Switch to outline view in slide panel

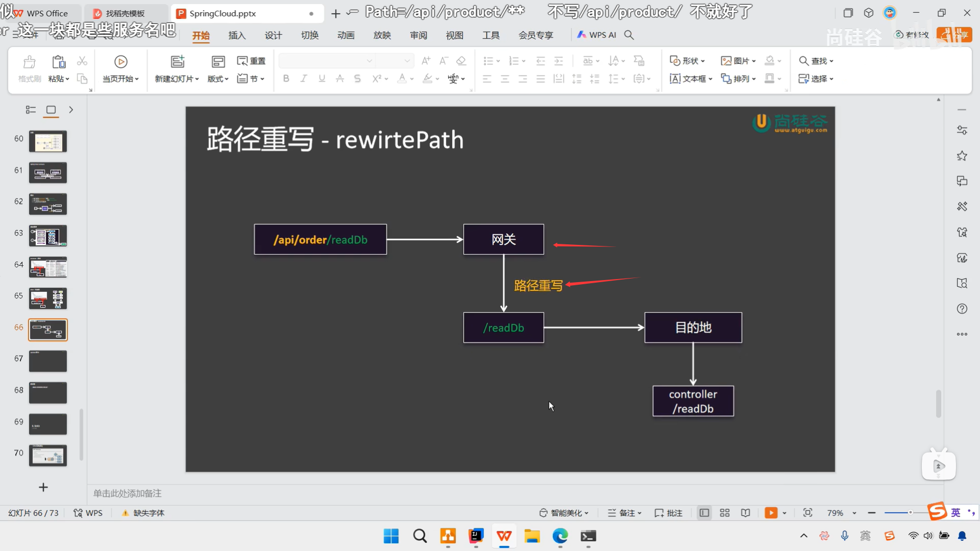(x=31, y=110)
